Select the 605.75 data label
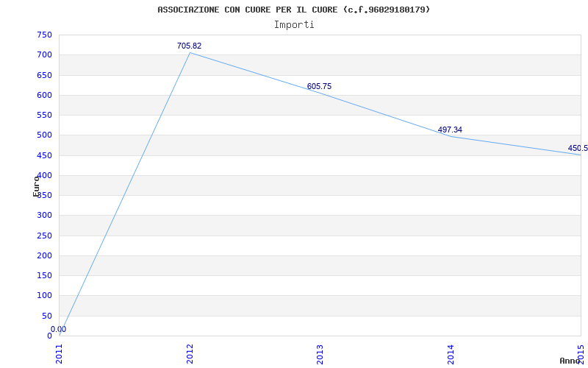 [319, 86]
